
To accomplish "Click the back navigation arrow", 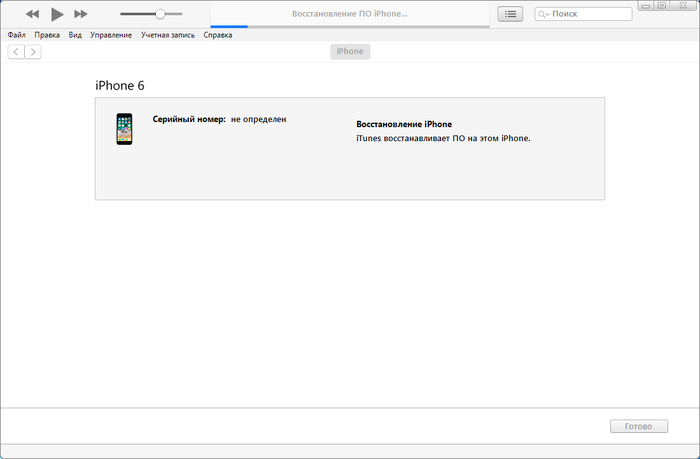I will pos(16,52).
